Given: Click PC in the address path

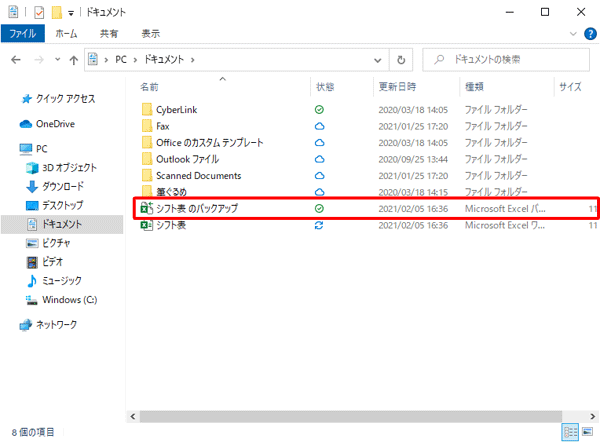Looking at the screenshot, I should click(121, 60).
